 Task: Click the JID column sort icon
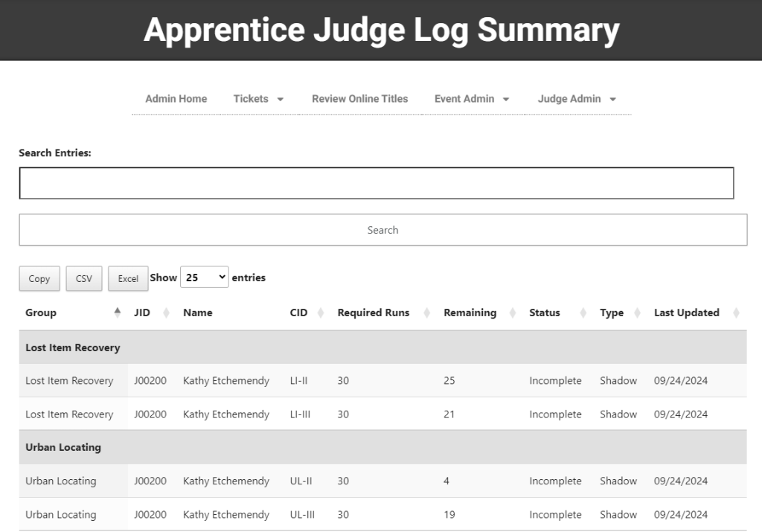167,313
